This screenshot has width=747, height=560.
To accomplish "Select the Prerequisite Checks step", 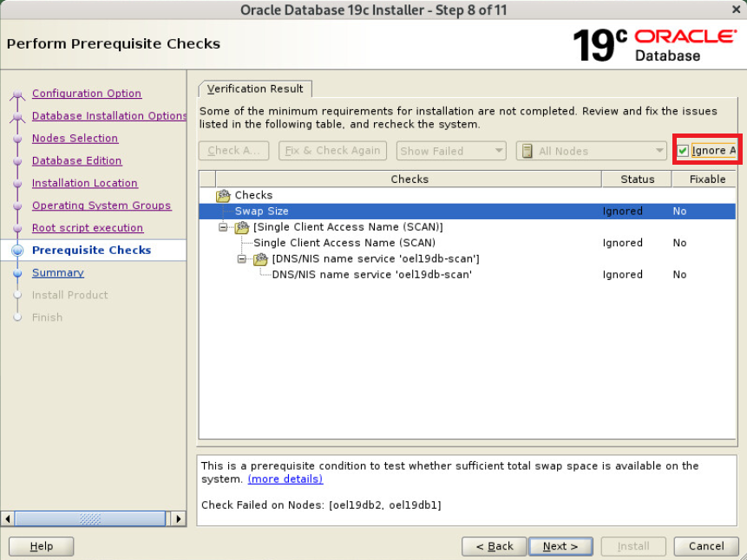I will click(91, 250).
